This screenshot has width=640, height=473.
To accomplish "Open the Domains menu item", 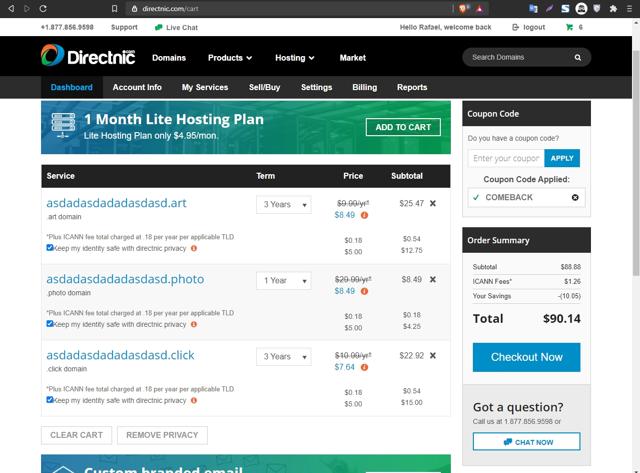I will pyautogui.click(x=169, y=58).
